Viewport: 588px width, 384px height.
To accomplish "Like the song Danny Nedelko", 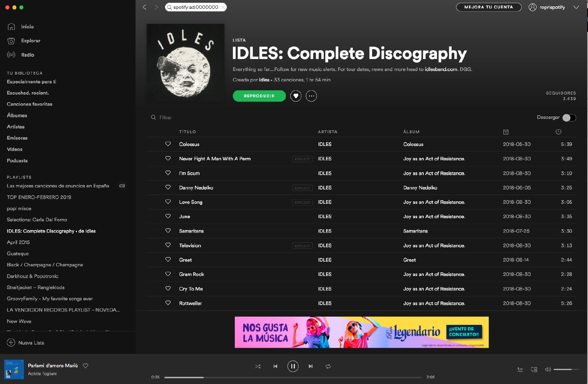I will [168, 187].
